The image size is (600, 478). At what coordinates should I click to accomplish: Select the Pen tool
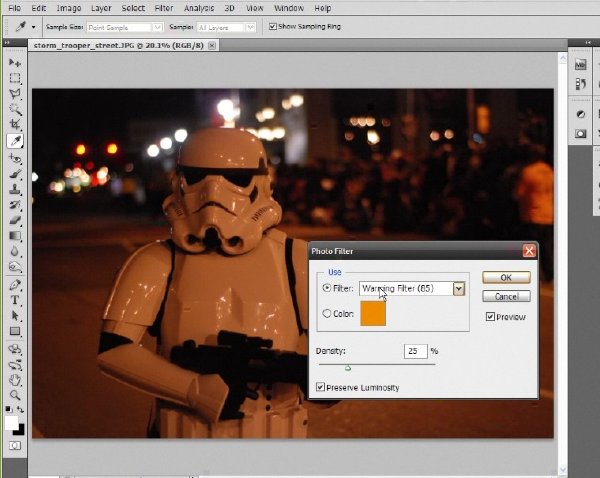coord(15,284)
